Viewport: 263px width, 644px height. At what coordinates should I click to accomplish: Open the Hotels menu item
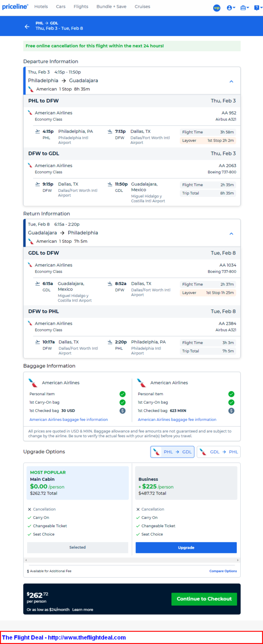point(41,7)
